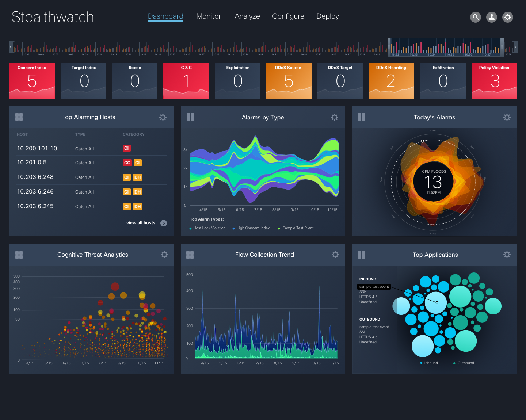Viewport: 526px width, 420px height.
Task: Click the view all hosts link
Action: pyautogui.click(x=141, y=223)
